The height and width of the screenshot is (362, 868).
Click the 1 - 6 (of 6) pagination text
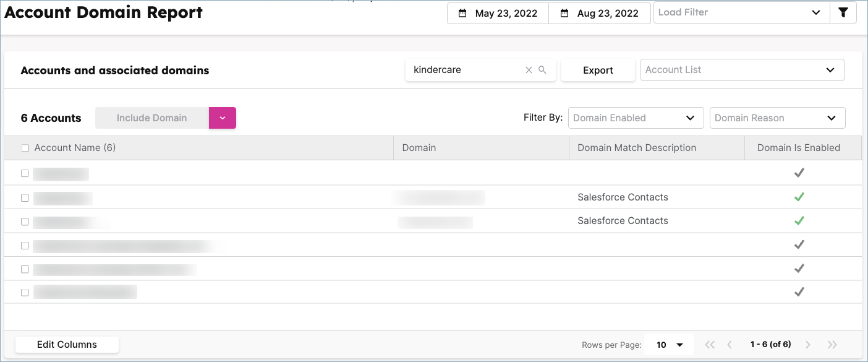[770, 345]
